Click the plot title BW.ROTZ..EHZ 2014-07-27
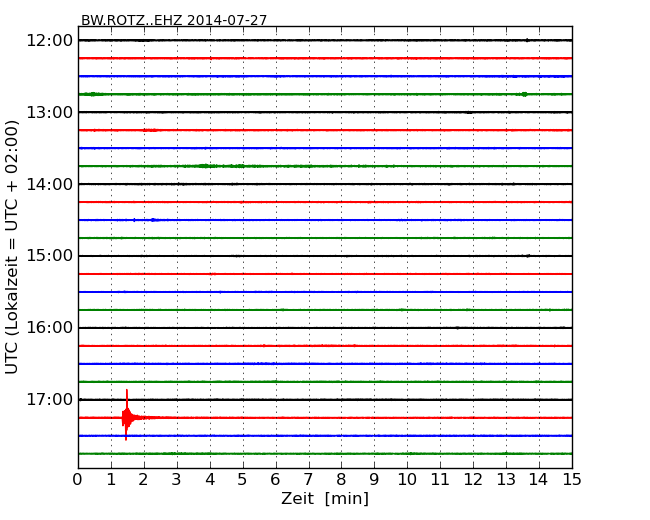This screenshot has width=650, height=520. click(174, 20)
